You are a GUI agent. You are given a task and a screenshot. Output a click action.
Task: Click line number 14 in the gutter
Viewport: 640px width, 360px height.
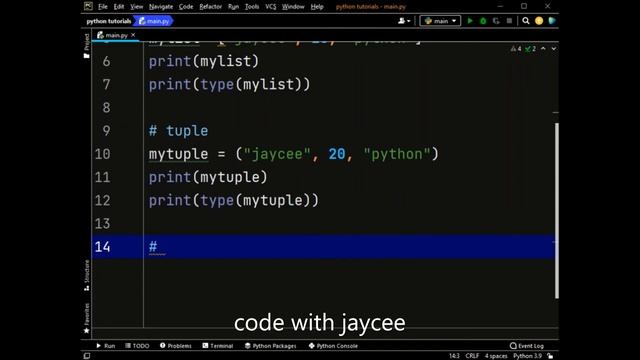[x=102, y=247]
